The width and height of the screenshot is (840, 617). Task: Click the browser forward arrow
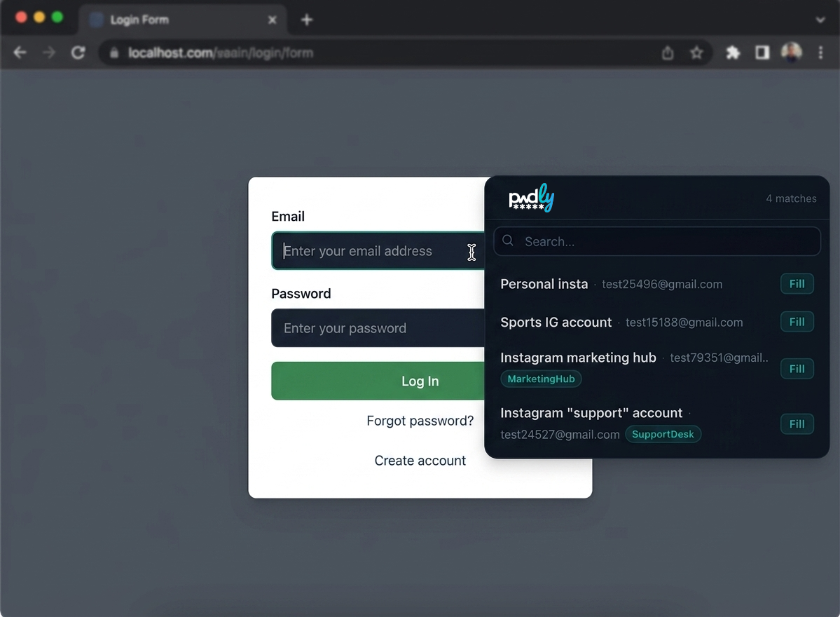49,53
